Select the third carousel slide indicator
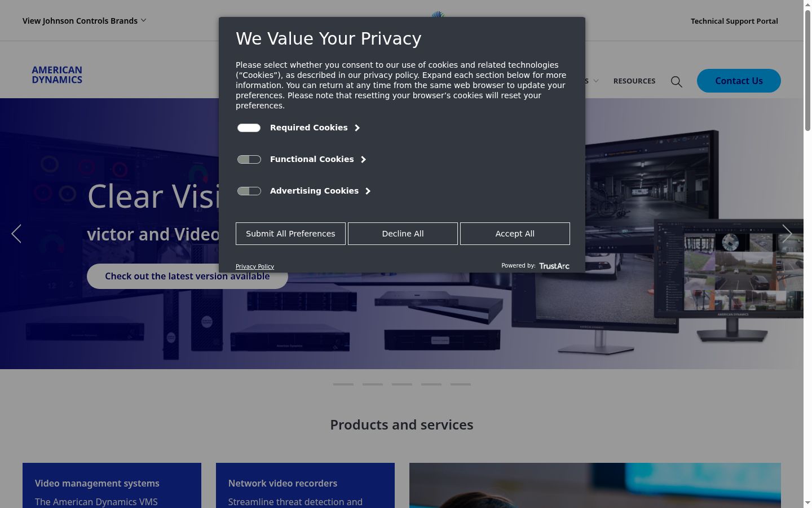This screenshot has height=508, width=812. tap(402, 384)
